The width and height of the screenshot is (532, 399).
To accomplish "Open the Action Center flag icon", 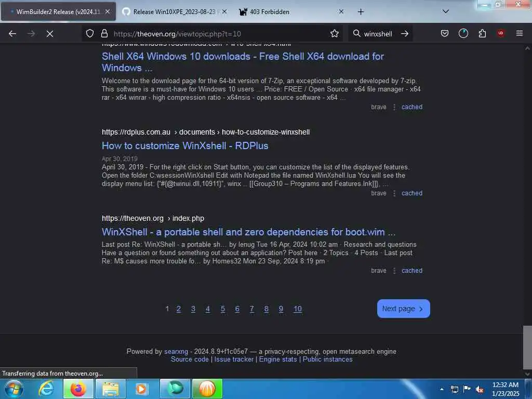I will (467, 389).
